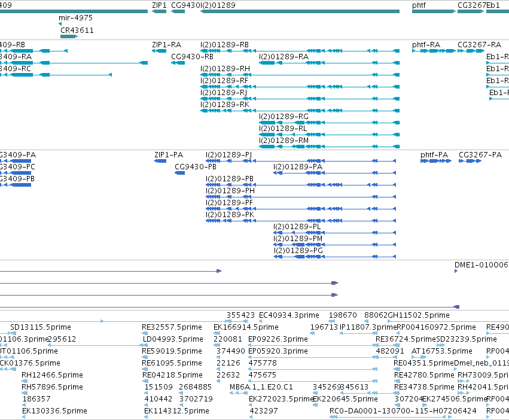Click the phtf-RA transcript label
Image resolution: width=509 pixels, height=420 pixels.
(426, 45)
